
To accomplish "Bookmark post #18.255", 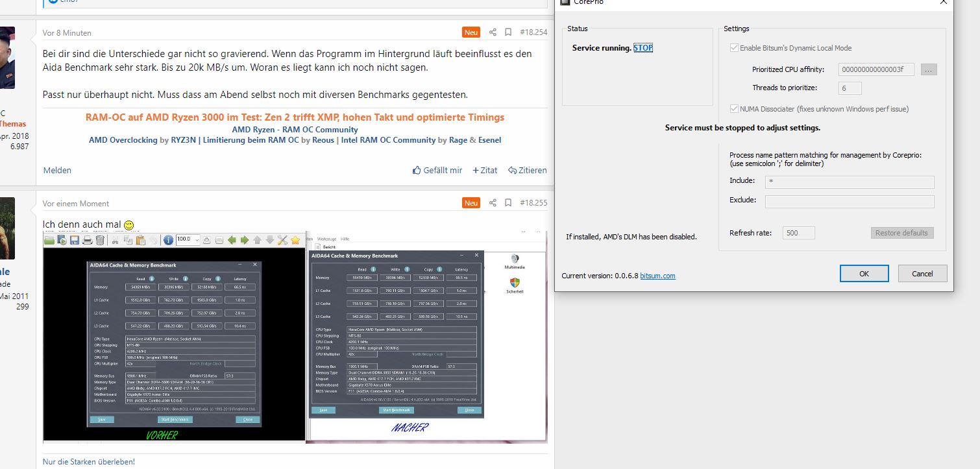I will (508, 203).
